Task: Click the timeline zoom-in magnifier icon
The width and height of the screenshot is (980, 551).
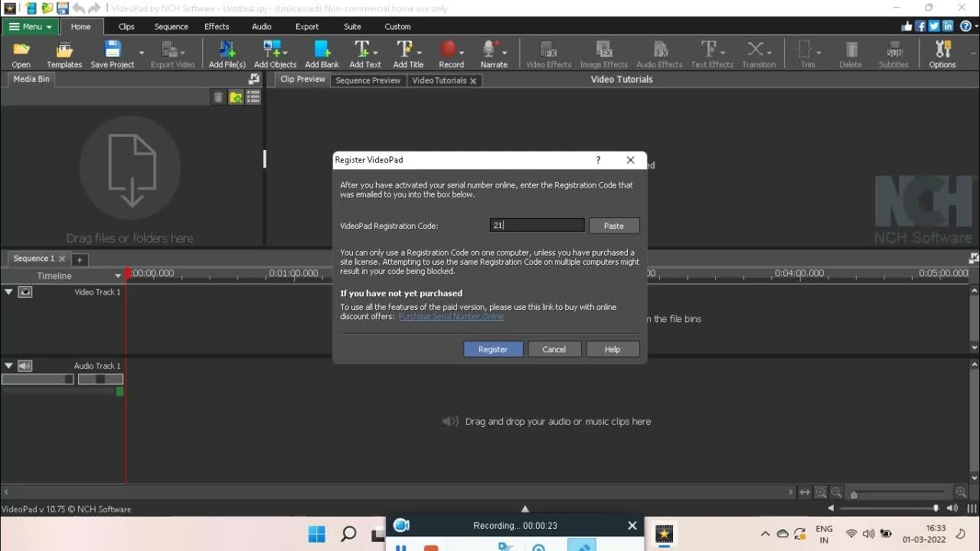Action: (x=961, y=493)
